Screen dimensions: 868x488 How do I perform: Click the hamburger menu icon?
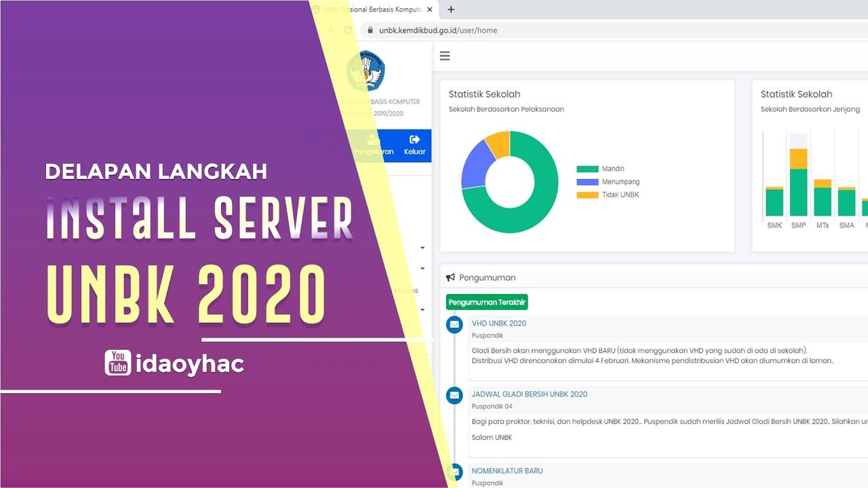click(x=445, y=56)
